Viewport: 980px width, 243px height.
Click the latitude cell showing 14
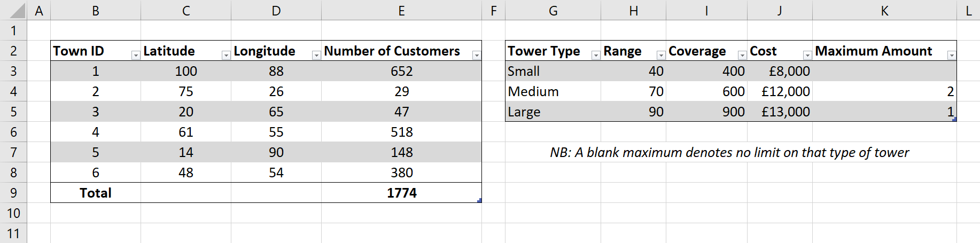[186, 152]
